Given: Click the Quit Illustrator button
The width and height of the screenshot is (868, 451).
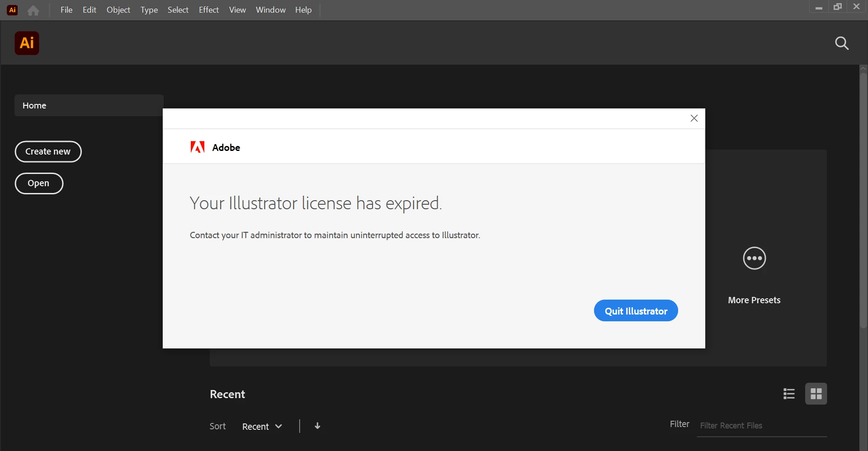Looking at the screenshot, I should coord(636,310).
